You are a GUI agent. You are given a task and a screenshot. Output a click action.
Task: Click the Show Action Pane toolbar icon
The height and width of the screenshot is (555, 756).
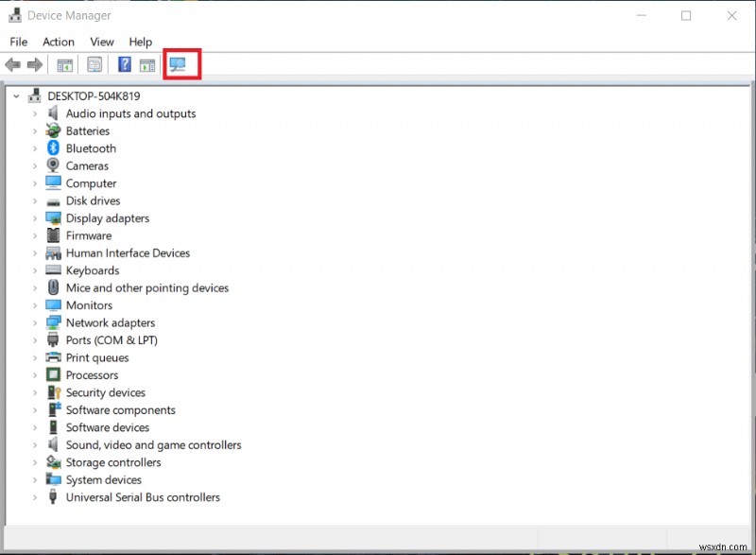point(147,64)
